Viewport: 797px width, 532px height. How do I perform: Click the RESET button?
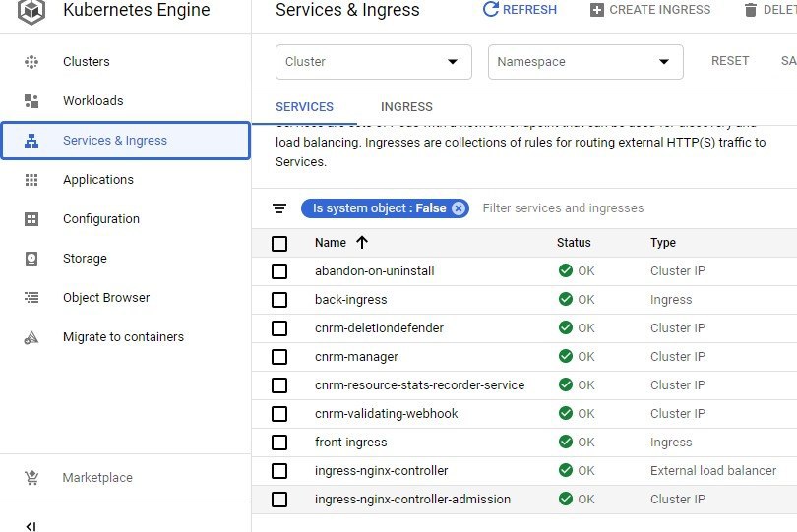[x=730, y=61]
